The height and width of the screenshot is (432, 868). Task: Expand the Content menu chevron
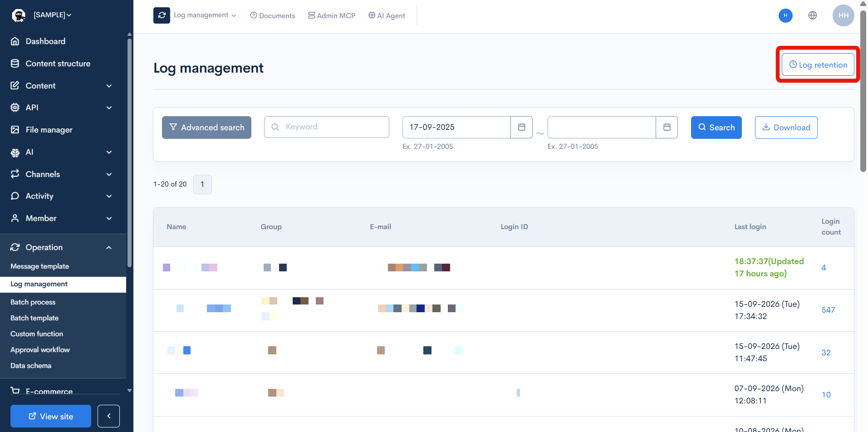coord(109,86)
